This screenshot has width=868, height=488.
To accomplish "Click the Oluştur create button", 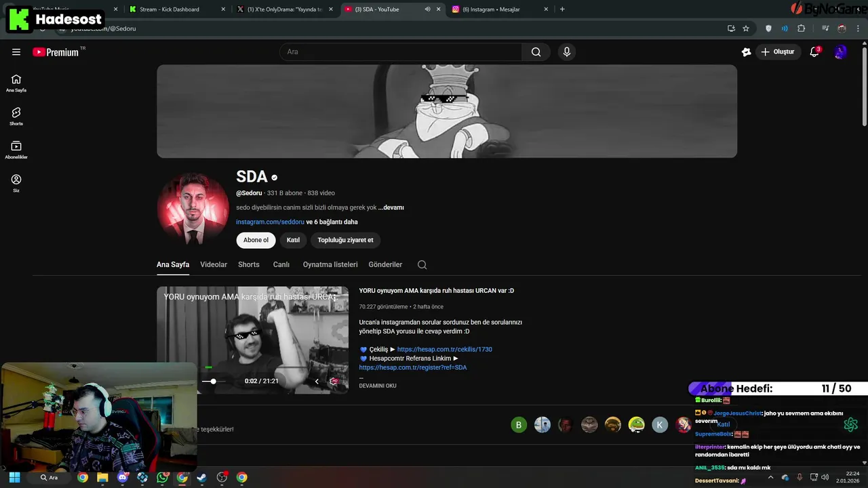I will point(778,52).
